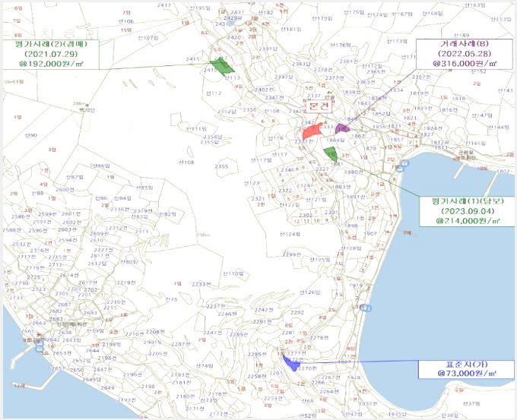Click parcel label 산110임

(x=233, y=273)
